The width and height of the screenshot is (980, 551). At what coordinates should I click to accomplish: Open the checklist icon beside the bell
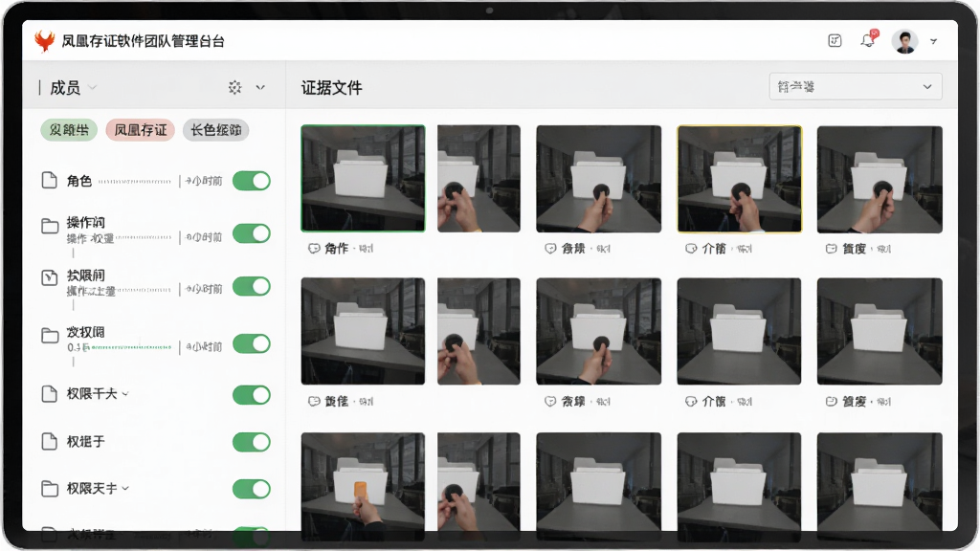coord(835,41)
